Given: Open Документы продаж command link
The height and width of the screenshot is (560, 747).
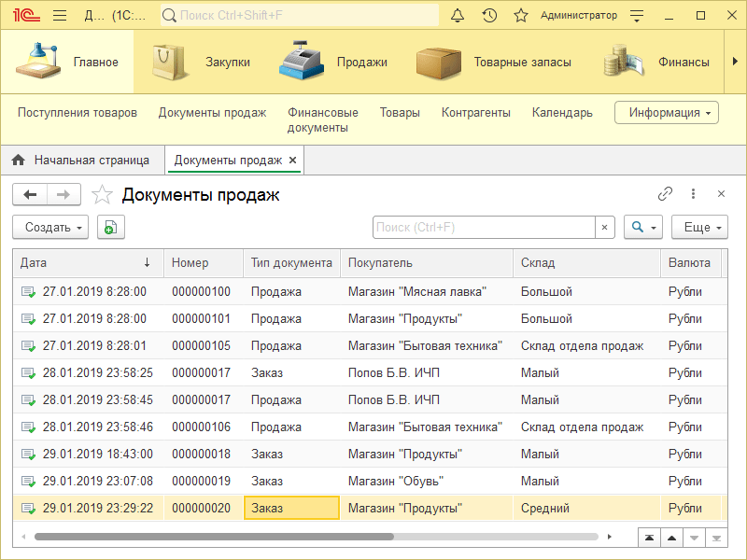Looking at the screenshot, I should (213, 113).
